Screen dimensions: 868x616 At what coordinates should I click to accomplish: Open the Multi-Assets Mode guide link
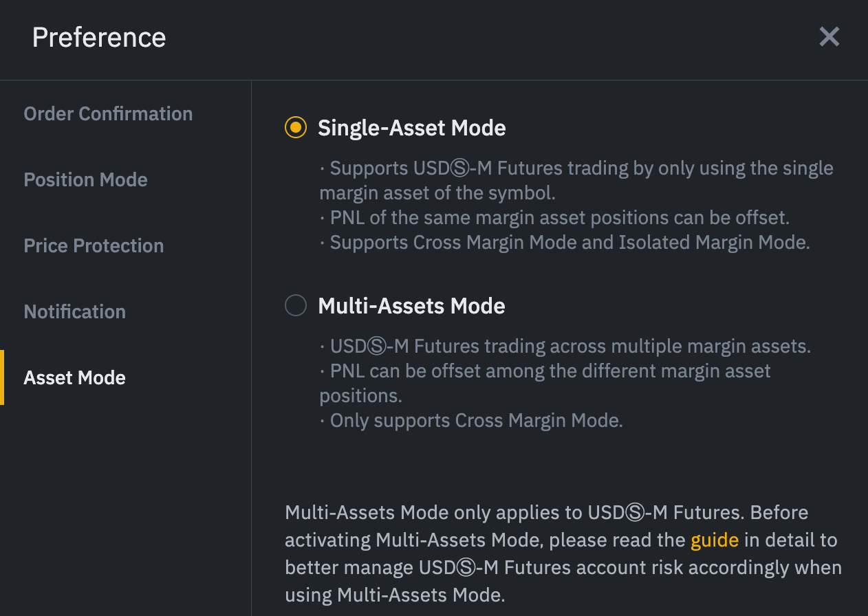pyautogui.click(x=715, y=540)
